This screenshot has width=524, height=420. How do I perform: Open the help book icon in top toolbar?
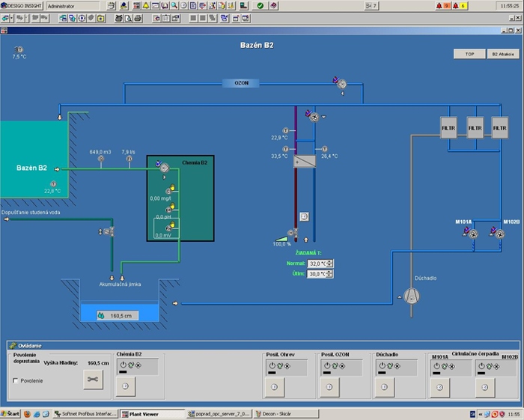(x=273, y=6)
